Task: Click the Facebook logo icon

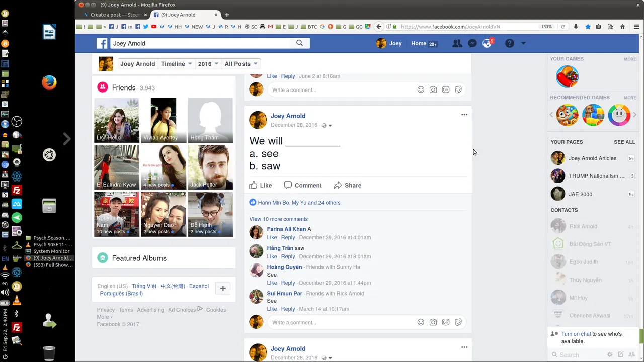Action: tap(102, 44)
